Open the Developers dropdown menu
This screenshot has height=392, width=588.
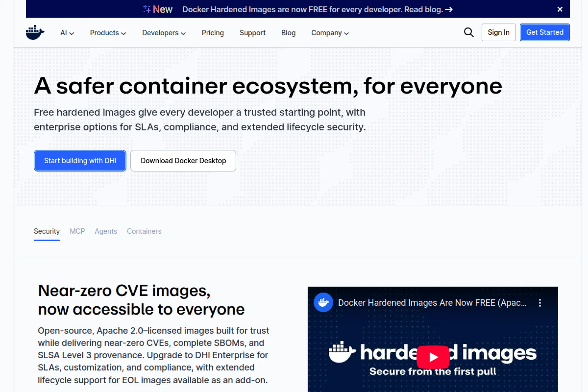(x=164, y=33)
